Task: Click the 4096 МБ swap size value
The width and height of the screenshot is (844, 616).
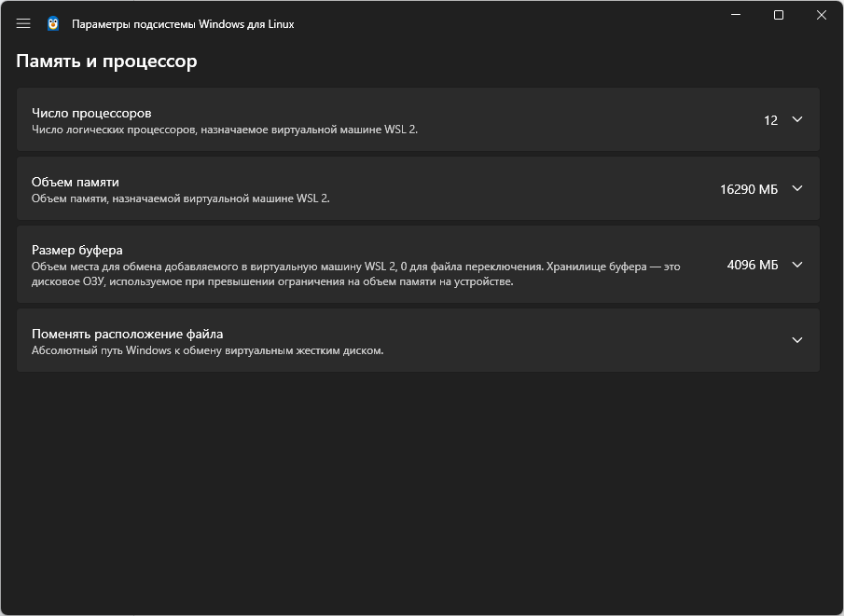Action: [x=753, y=265]
